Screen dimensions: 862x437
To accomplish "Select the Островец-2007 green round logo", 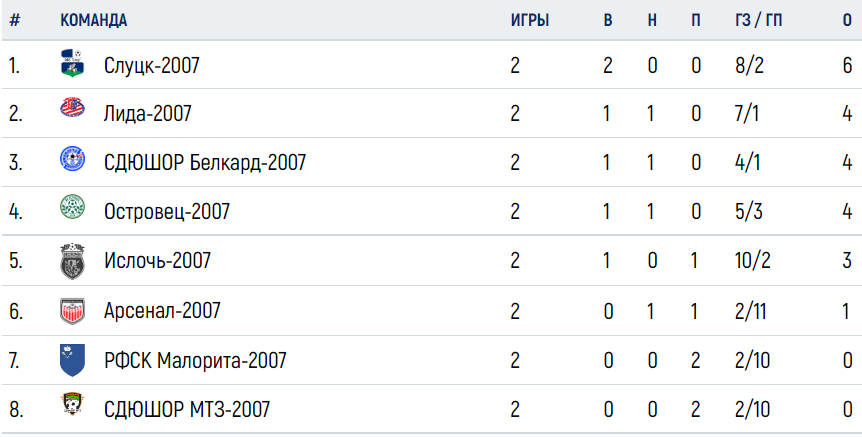I will [72, 209].
